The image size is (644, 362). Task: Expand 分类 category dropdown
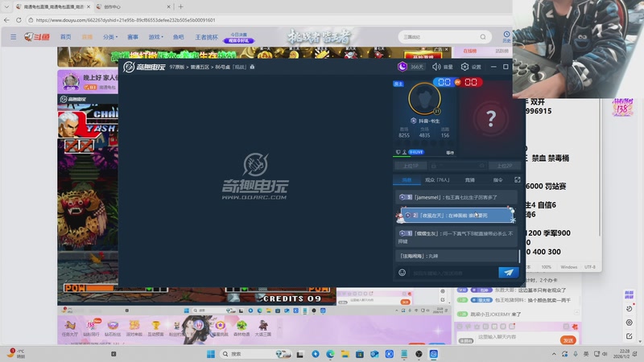pyautogui.click(x=110, y=37)
